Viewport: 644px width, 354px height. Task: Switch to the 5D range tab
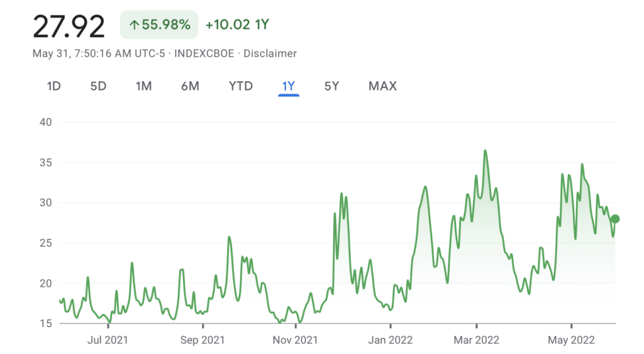(x=98, y=86)
